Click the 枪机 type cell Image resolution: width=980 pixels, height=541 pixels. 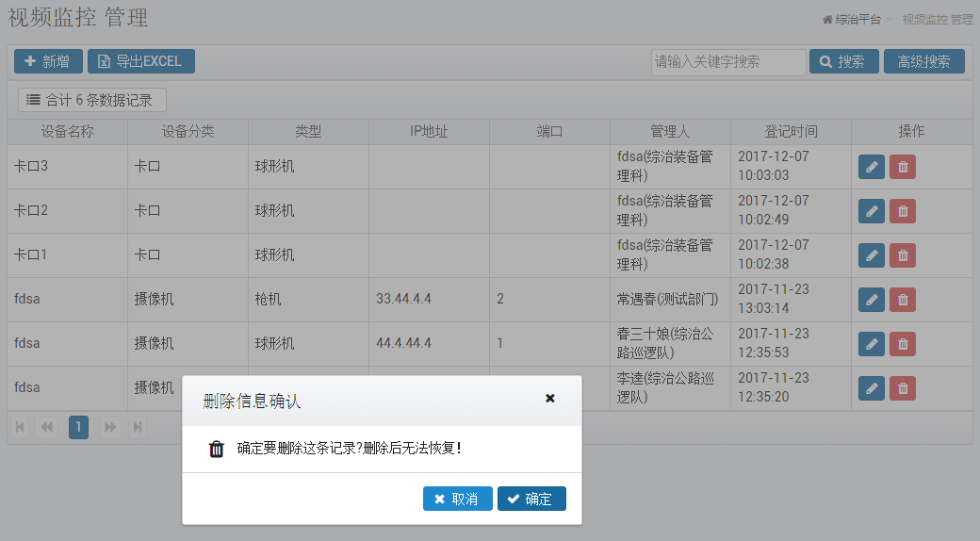tap(309, 300)
